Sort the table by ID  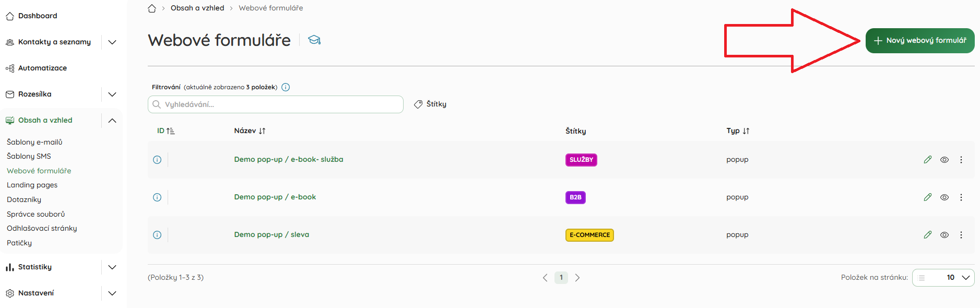click(x=166, y=131)
